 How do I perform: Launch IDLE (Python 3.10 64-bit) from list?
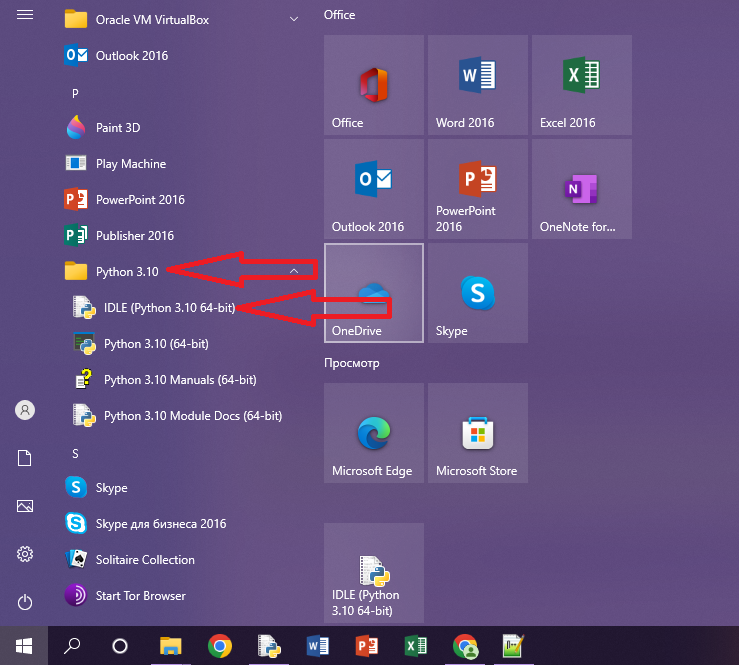click(183, 308)
